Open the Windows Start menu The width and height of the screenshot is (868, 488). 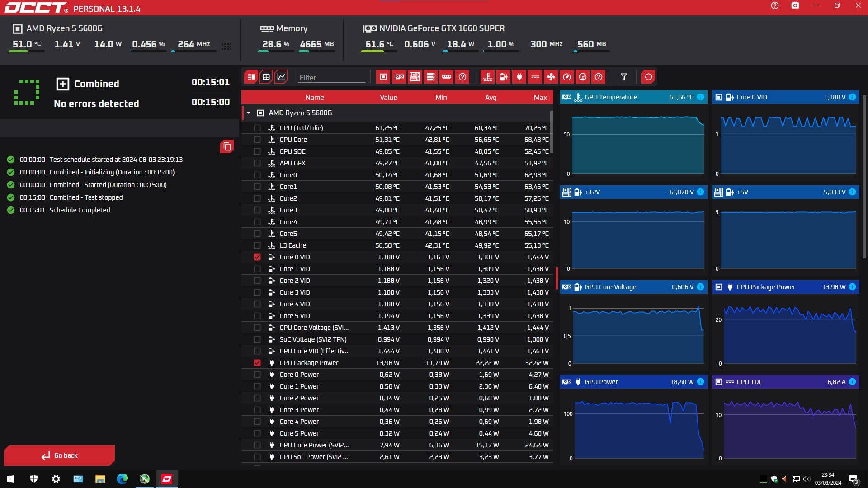point(11,479)
